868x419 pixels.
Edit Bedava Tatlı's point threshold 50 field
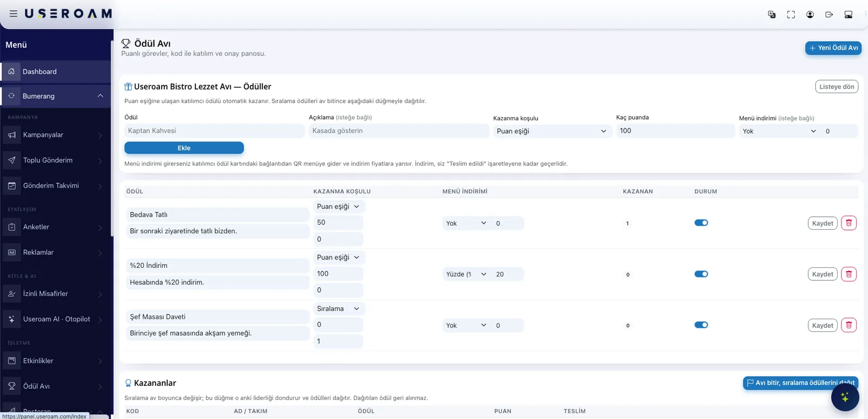tap(339, 223)
